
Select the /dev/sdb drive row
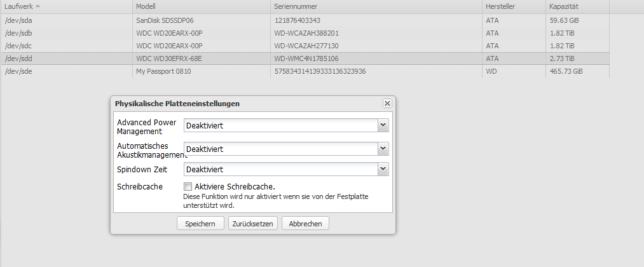point(305,33)
